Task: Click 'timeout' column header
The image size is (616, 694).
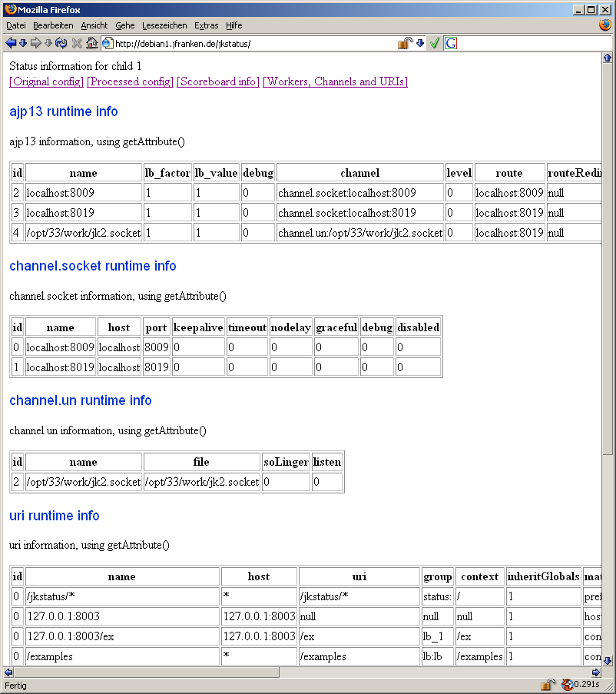Action: pyautogui.click(x=247, y=327)
